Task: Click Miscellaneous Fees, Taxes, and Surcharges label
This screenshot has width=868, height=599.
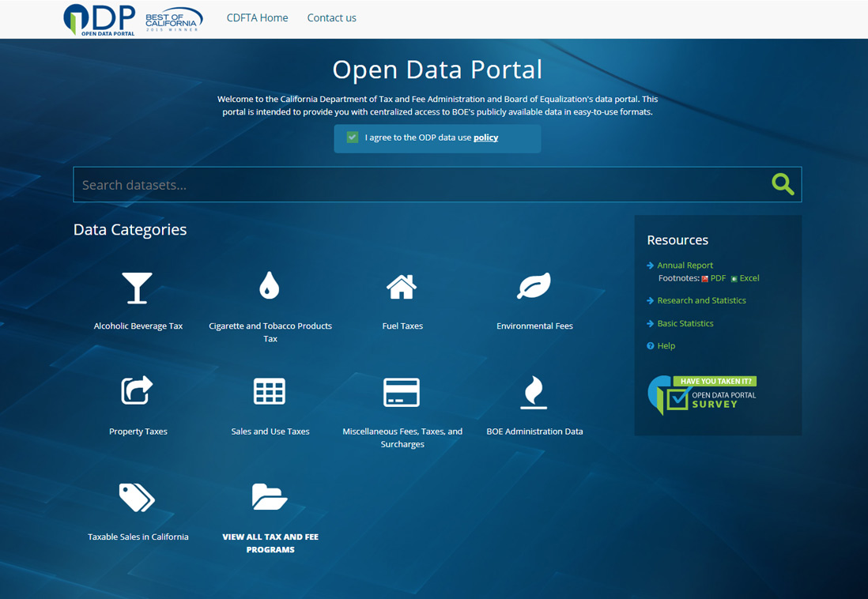Action: [402, 437]
